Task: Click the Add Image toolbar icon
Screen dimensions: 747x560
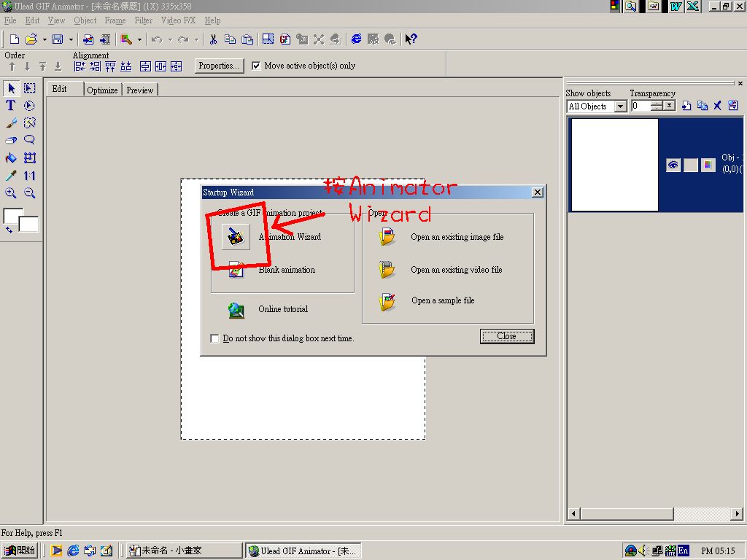Action: (88, 39)
